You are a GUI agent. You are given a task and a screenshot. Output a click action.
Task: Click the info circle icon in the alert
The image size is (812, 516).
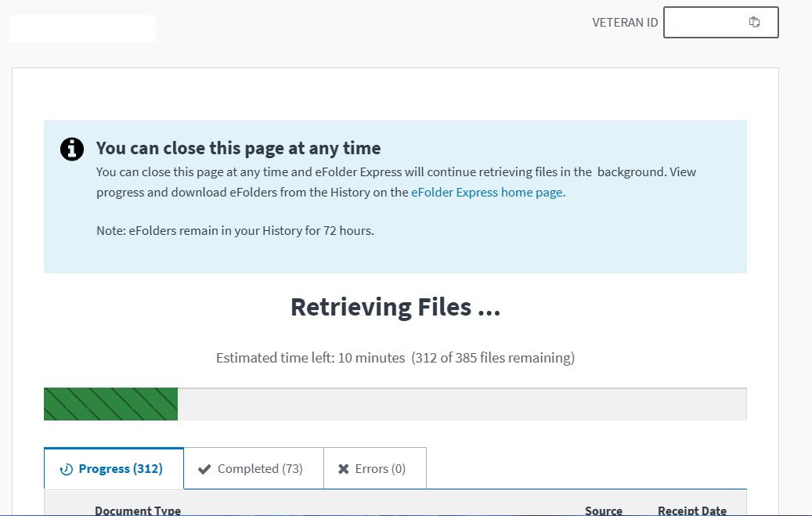[72, 150]
